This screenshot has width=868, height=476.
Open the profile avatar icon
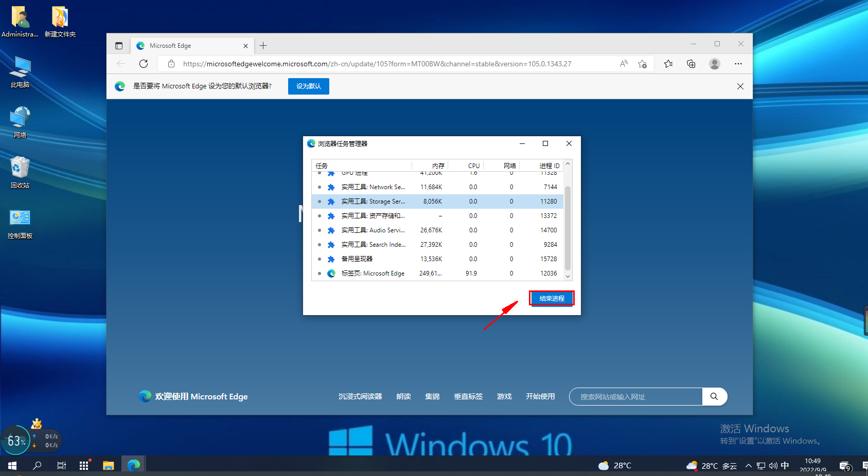click(714, 64)
